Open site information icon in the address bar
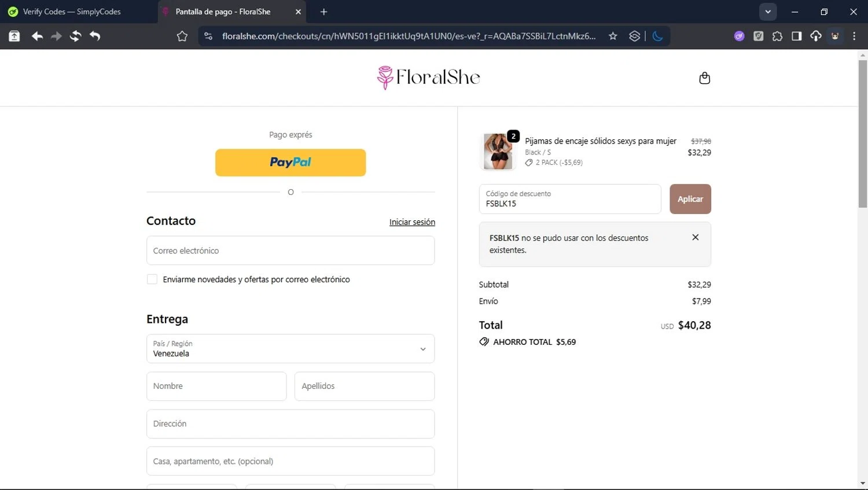The image size is (868, 490). tap(208, 36)
